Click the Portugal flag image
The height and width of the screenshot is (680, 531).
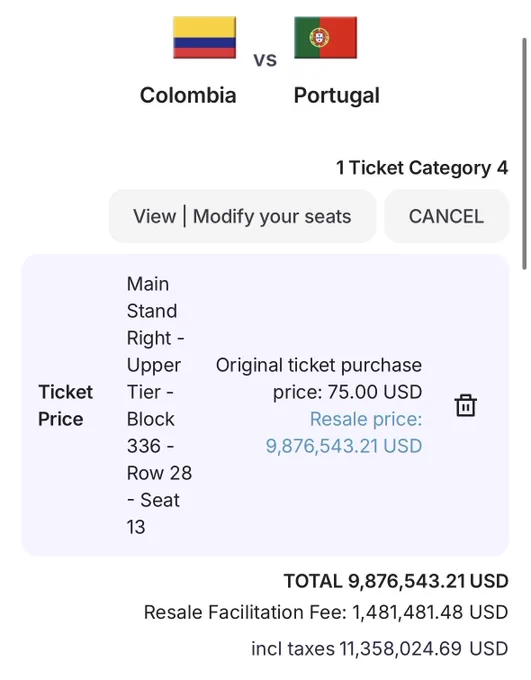[x=325, y=37]
